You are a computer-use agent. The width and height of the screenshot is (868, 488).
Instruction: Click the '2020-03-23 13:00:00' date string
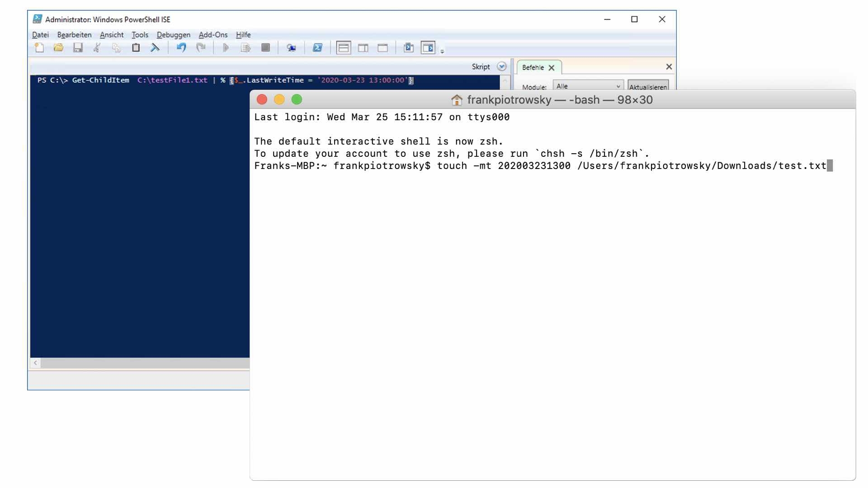pyautogui.click(x=363, y=80)
